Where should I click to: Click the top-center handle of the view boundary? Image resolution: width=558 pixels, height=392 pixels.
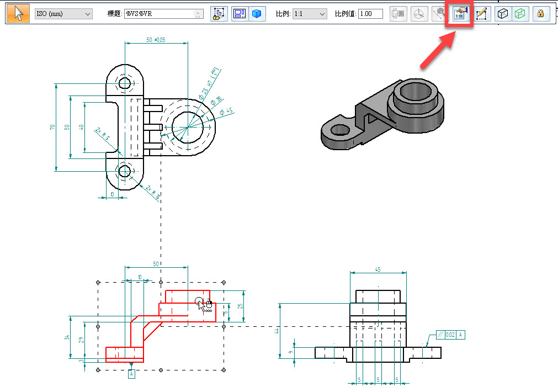coord(161,282)
